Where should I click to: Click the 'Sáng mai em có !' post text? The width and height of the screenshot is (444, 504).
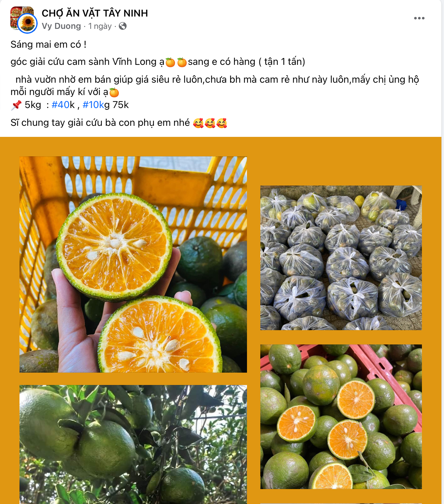tap(48, 44)
